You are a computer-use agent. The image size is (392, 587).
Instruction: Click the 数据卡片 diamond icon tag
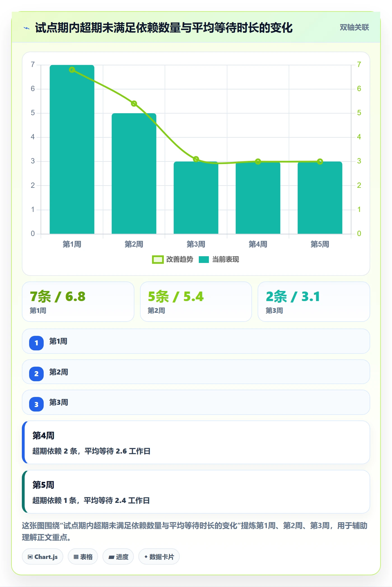159,557
